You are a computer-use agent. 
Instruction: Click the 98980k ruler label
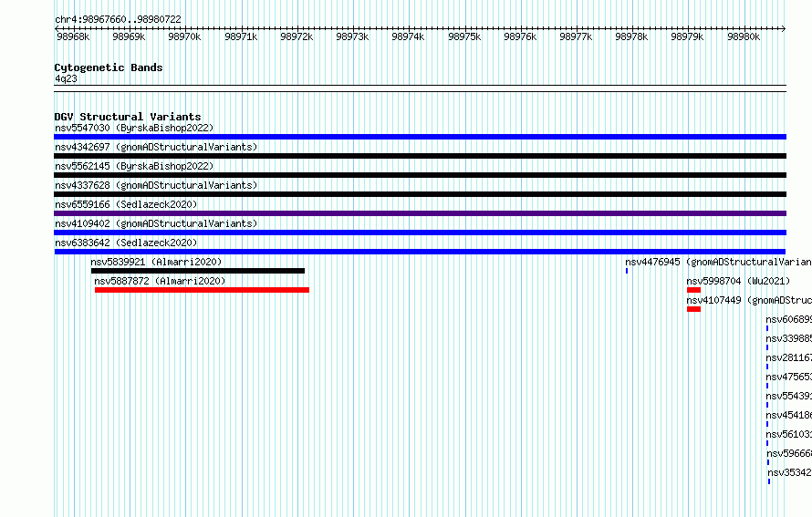point(744,36)
